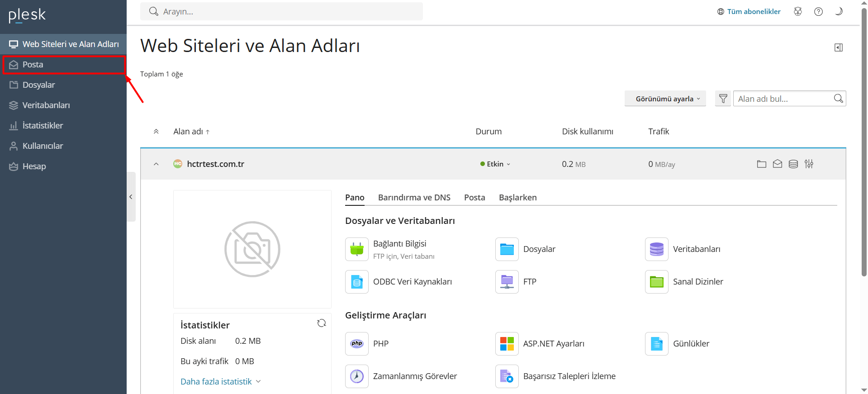Viewport: 868px width, 394px height.
Task: Toggle the right side panel icon
Action: [x=839, y=47]
